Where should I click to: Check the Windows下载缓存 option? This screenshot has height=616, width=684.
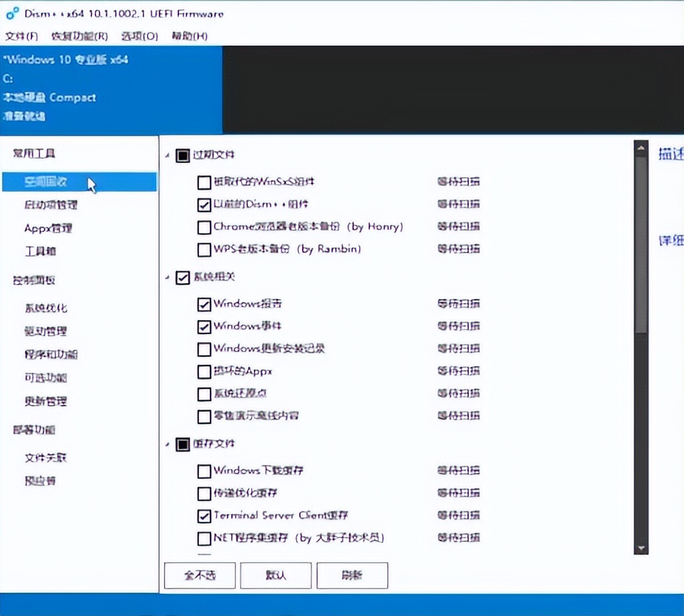click(204, 471)
